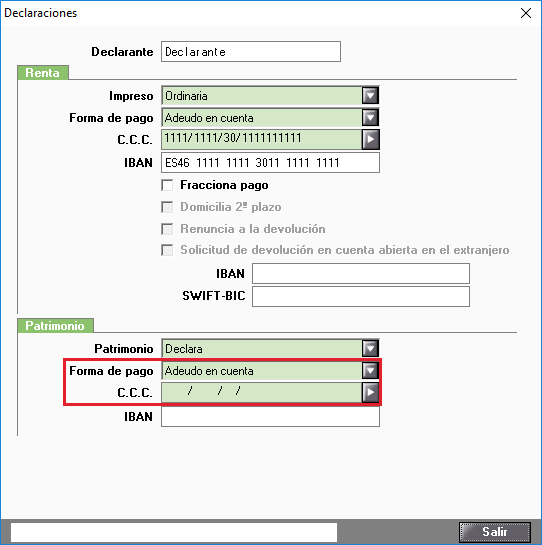Screen dimensions: 542x545
Task: Toggle Domicilia 2º plazo checkbox
Action: 167,207
